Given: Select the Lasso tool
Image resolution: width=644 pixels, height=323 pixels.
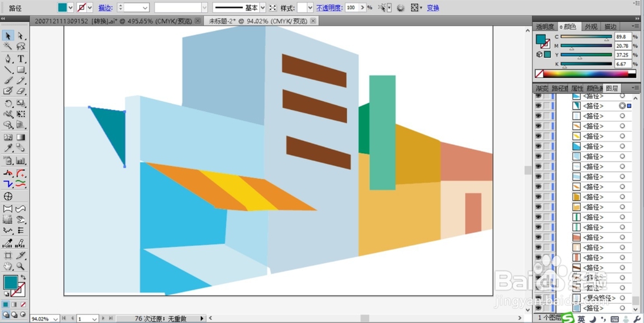Looking at the screenshot, I should pos(21,46).
